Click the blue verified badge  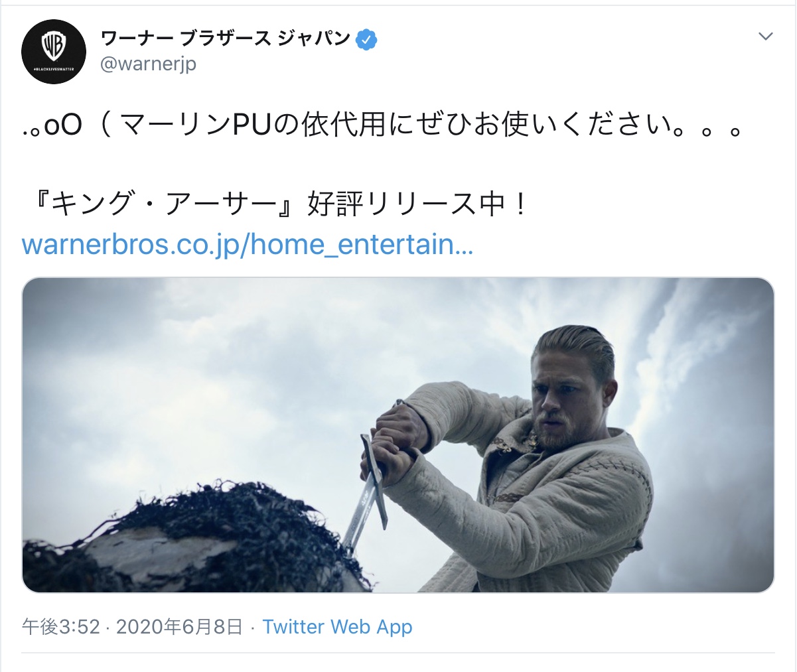pos(366,39)
